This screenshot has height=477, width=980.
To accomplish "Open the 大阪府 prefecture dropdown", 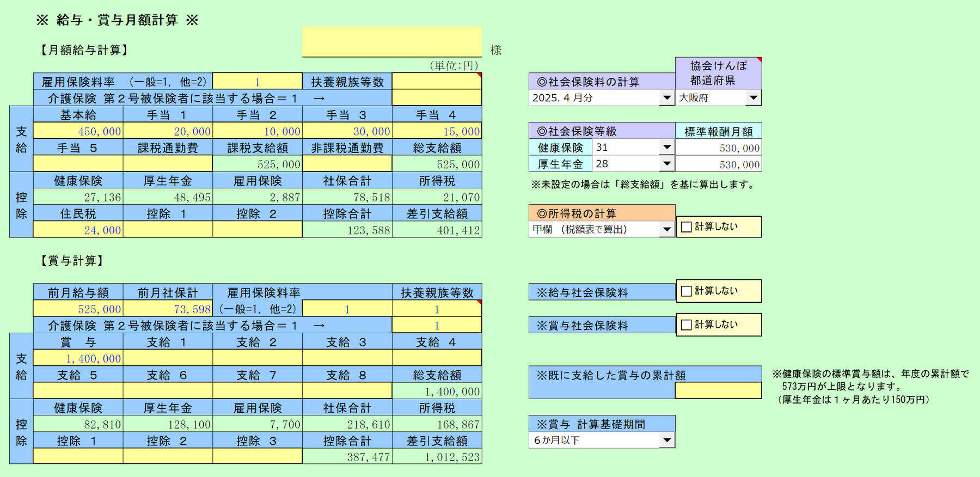I will coord(754,98).
